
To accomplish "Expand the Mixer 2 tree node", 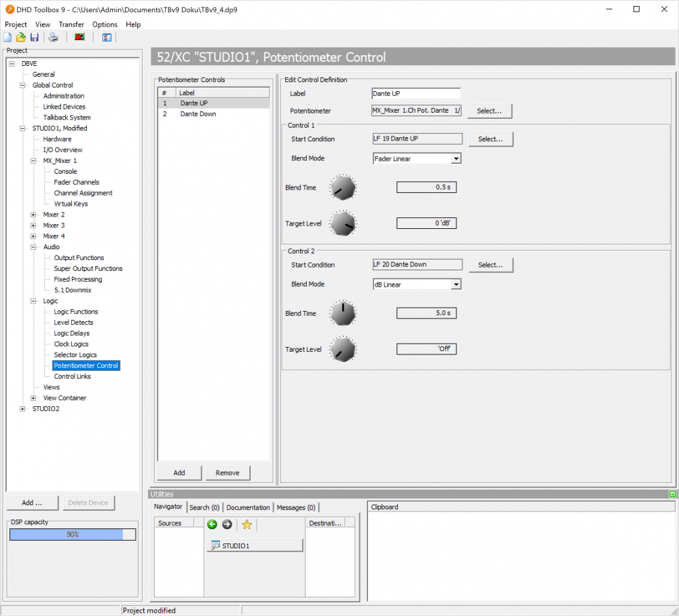I will tap(33, 214).
